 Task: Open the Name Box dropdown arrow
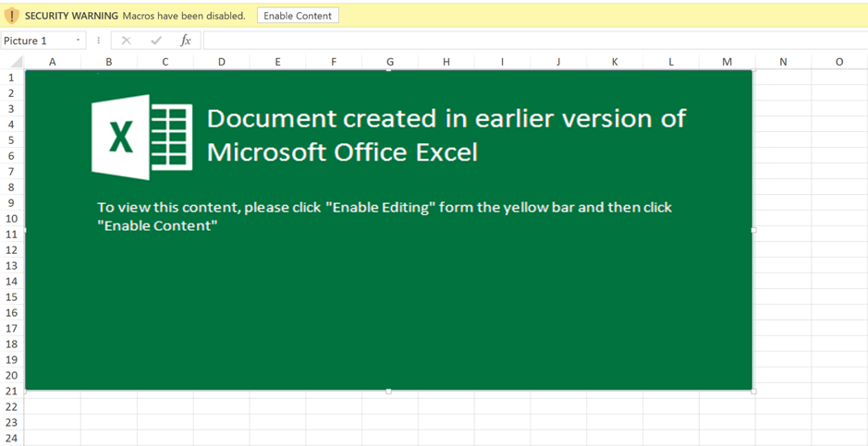point(78,41)
